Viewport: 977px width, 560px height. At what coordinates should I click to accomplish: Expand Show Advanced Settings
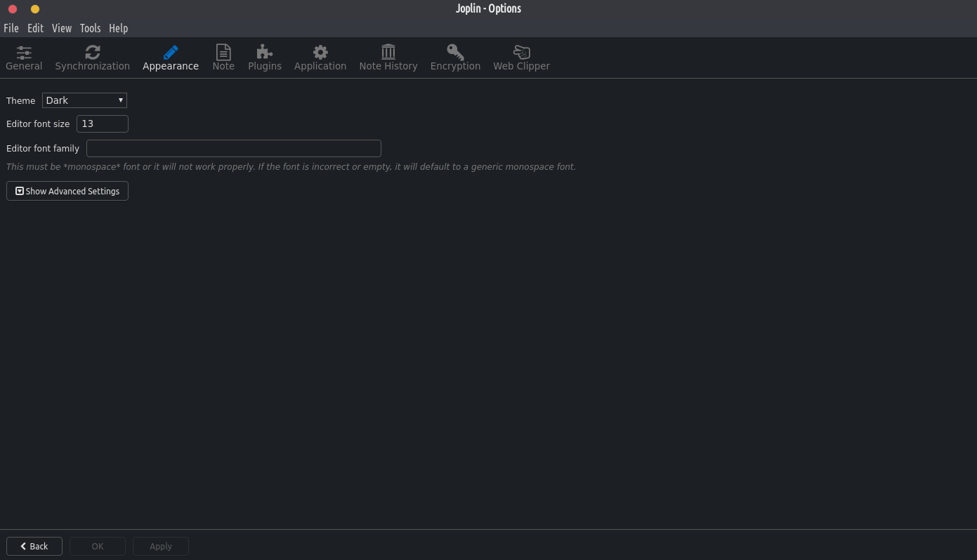pyautogui.click(x=67, y=191)
